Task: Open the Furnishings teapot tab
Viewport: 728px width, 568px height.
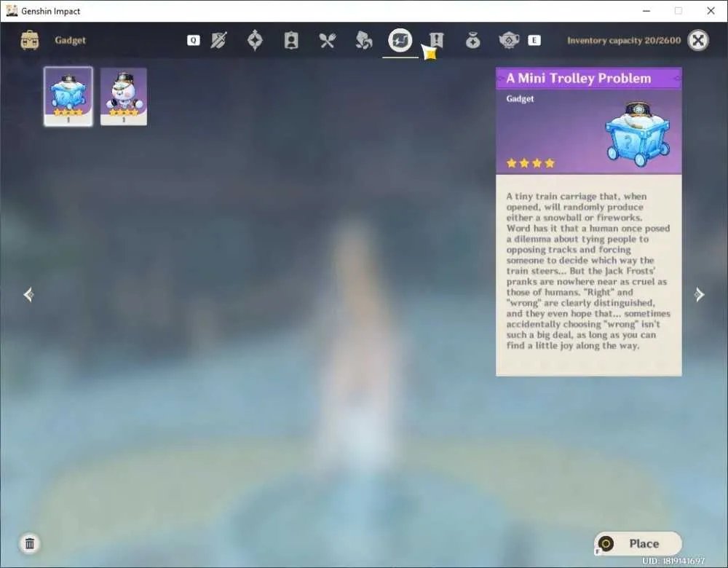Action: tap(509, 40)
